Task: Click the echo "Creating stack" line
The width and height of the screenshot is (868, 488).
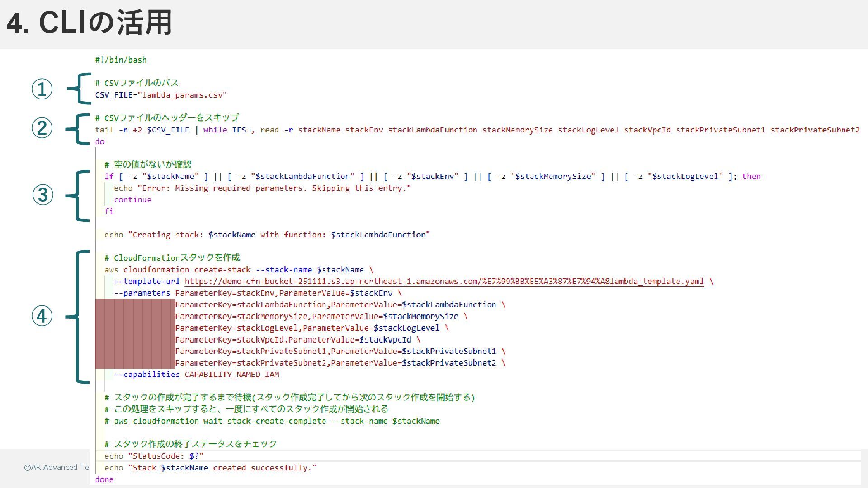Action: point(267,235)
